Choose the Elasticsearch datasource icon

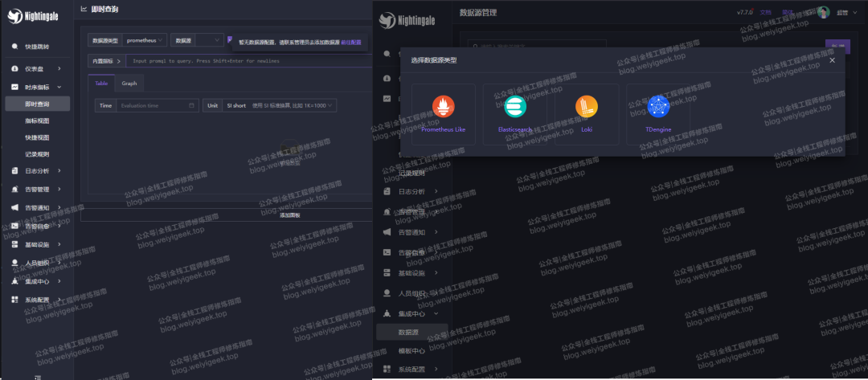coord(515,106)
